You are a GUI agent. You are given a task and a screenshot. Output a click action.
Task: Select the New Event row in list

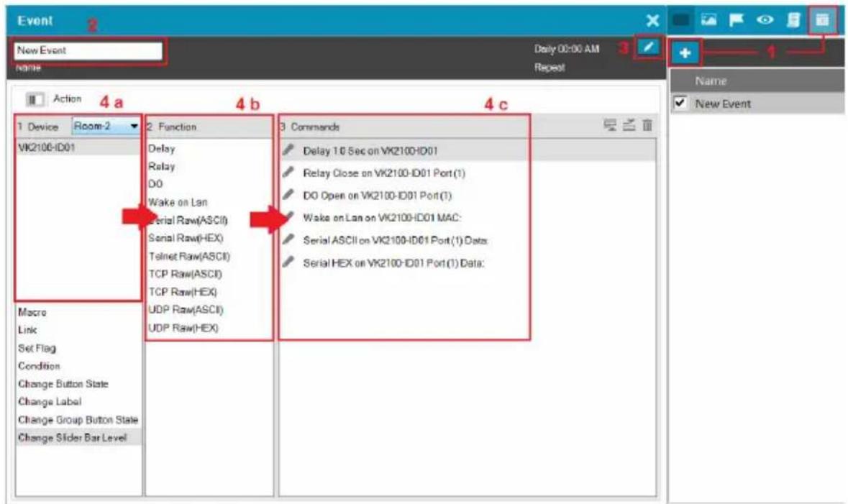coord(757,104)
